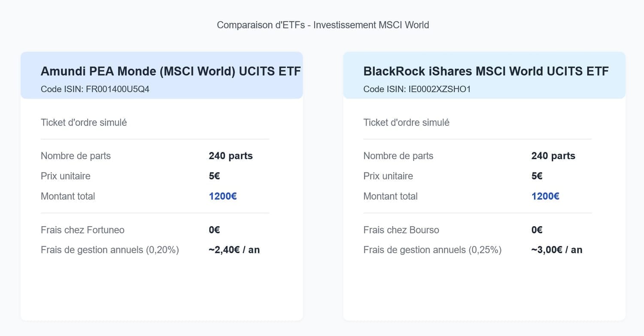Click the 5€ unit price in Amundi card
This screenshot has width=644, height=336.
tap(214, 176)
